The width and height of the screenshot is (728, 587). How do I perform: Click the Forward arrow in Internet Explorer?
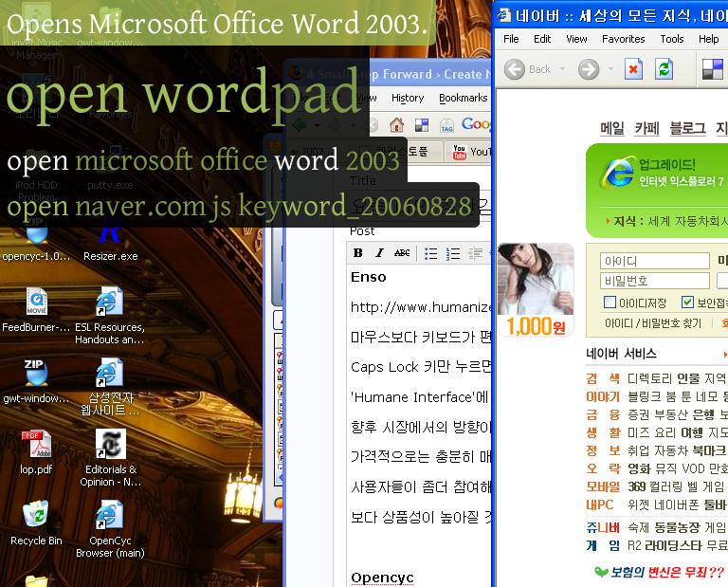(x=589, y=69)
